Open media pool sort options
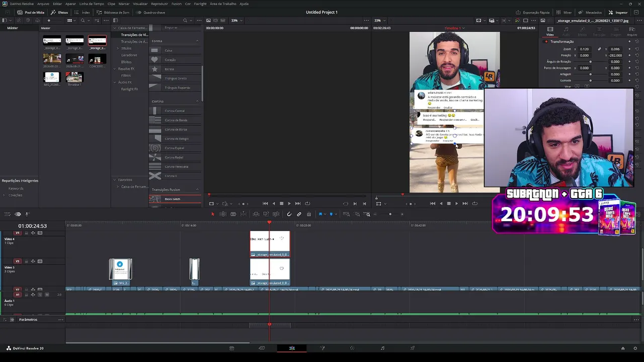The width and height of the screenshot is (644, 362). point(96,21)
